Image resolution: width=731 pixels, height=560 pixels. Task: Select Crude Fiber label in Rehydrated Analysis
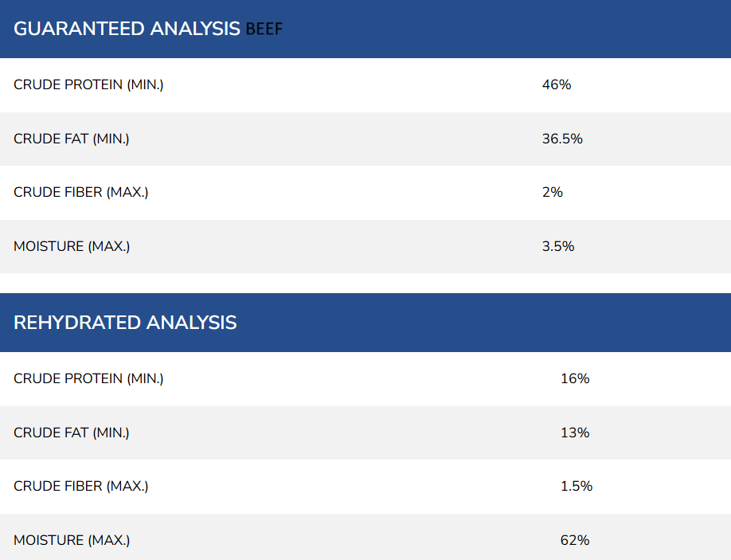point(80,486)
